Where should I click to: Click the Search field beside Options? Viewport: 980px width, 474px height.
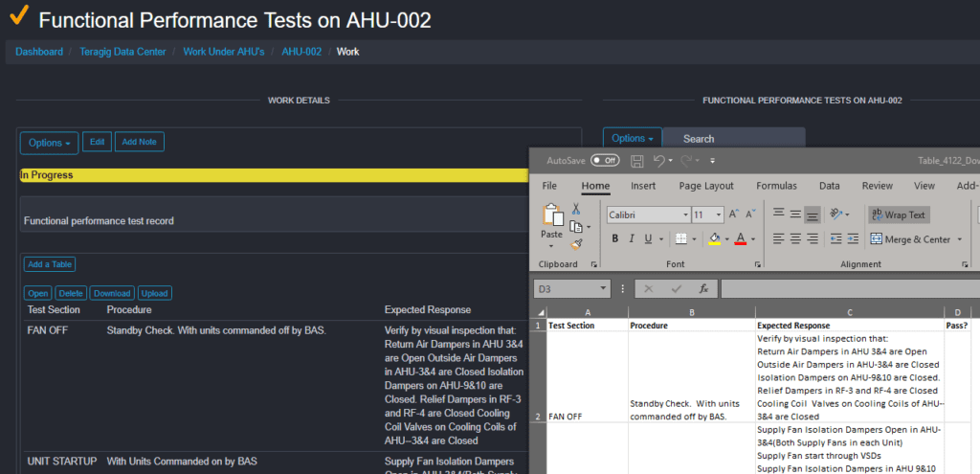coord(734,138)
